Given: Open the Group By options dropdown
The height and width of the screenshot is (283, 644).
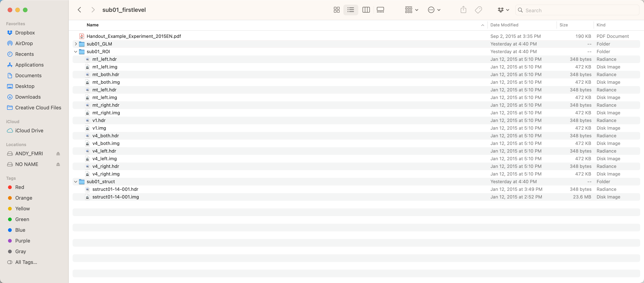Looking at the screenshot, I should click(412, 10).
